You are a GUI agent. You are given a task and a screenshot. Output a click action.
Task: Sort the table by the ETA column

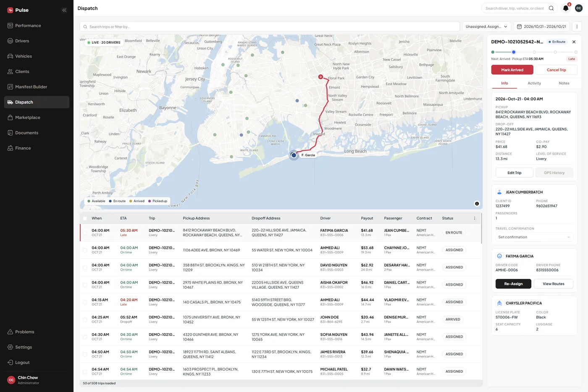coord(123,218)
